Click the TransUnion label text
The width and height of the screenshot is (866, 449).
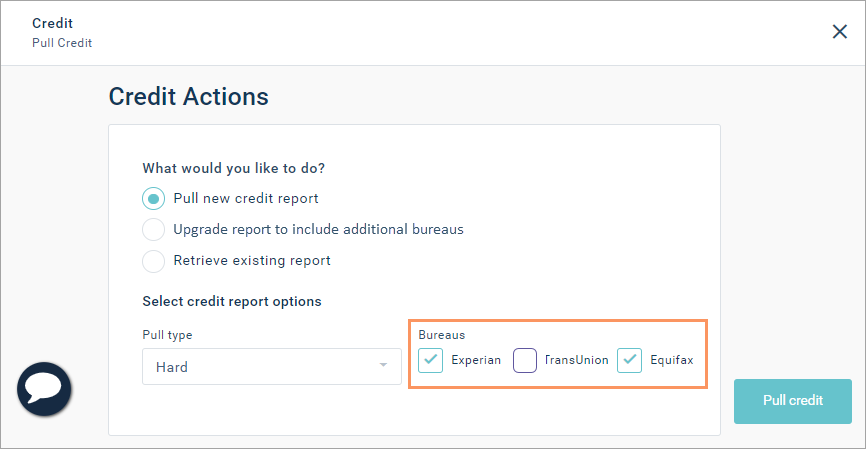tap(576, 360)
